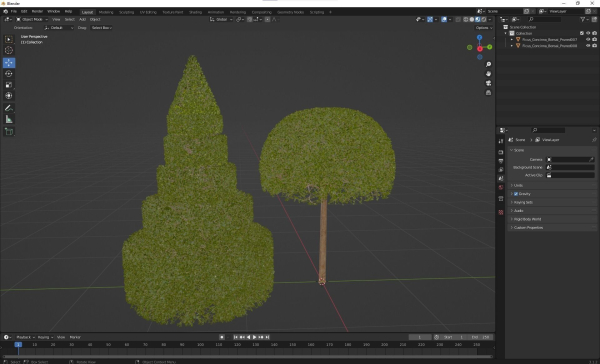Image resolution: width=600 pixels, height=364 pixels.
Task: Expand the Rigid Body World panel
Action: point(553,219)
